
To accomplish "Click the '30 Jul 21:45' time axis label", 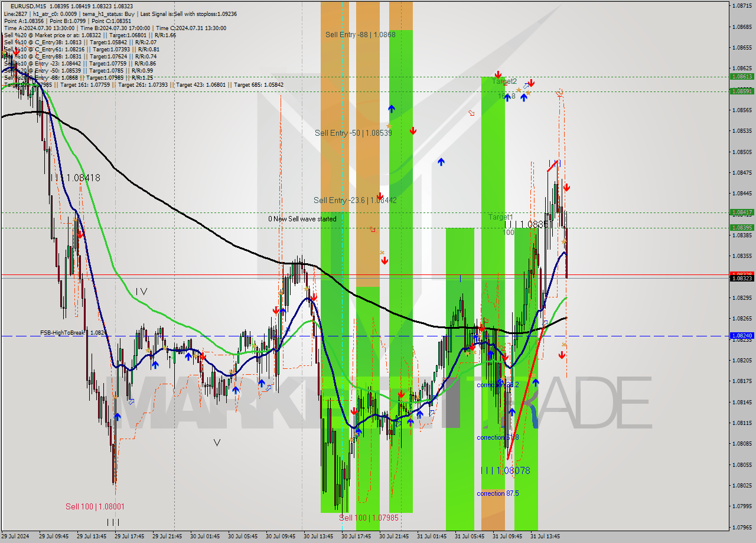I will [x=394, y=537].
